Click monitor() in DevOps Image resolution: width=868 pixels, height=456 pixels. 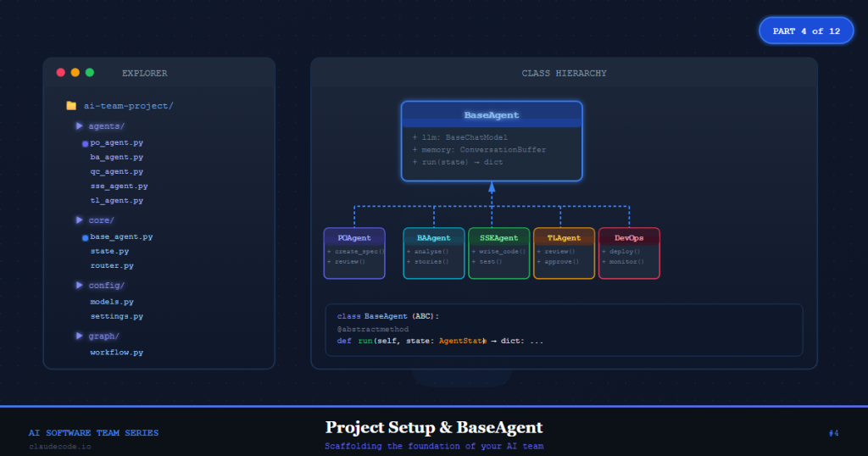pyautogui.click(x=623, y=262)
